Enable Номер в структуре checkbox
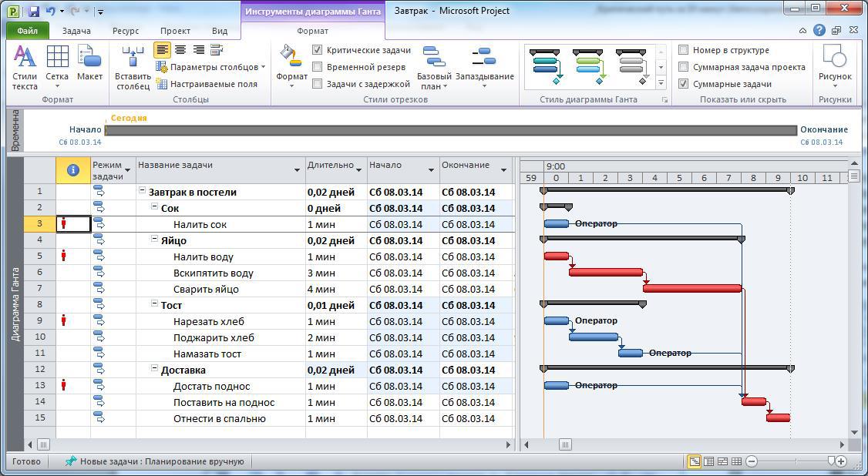Viewport: 868px width, 476px height. point(684,50)
